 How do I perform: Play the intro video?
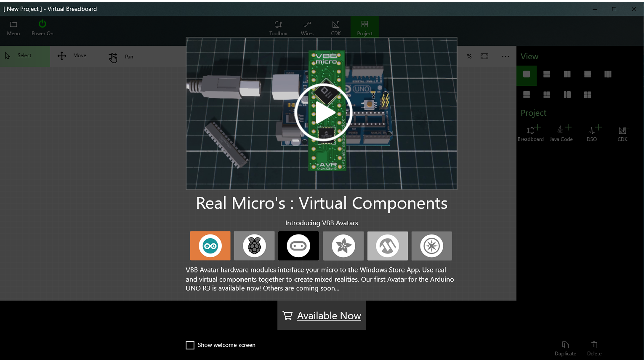pos(323,113)
